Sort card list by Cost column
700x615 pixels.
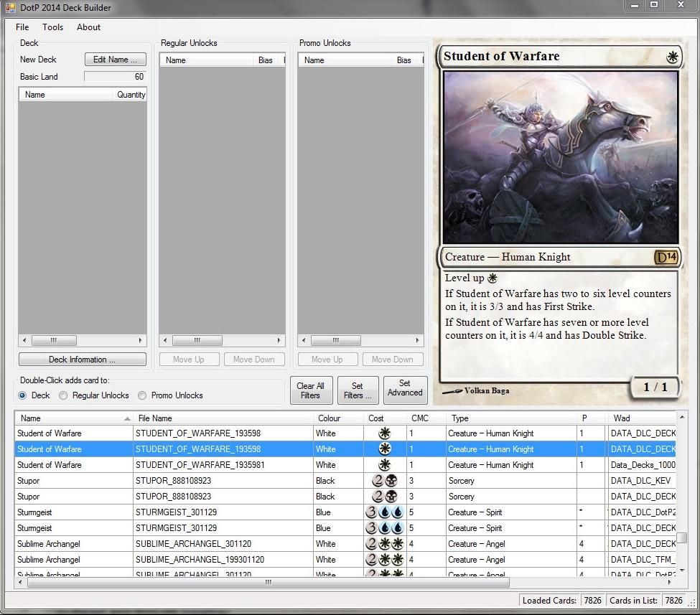click(x=385, y=418)
